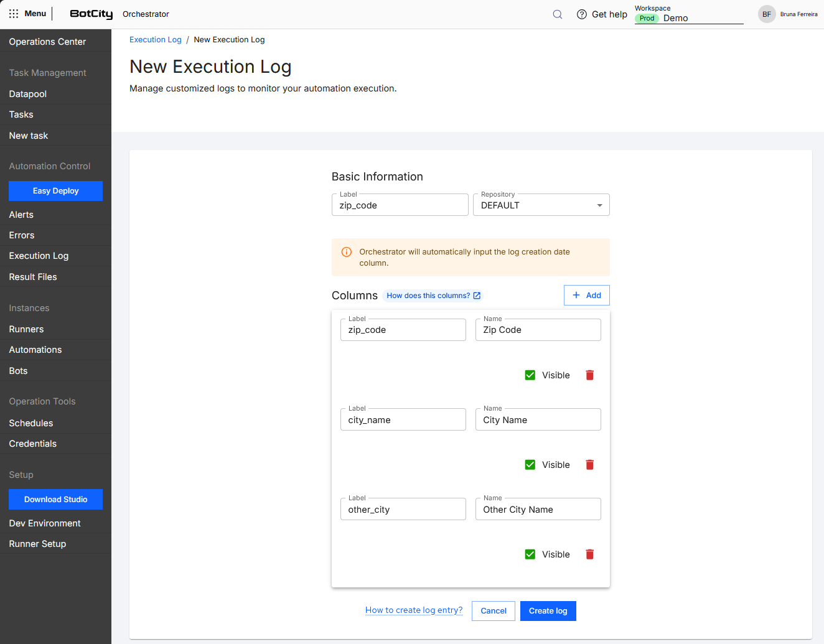This screenshot has height=644, width=824.
Task: Open Runner Setup in sidebar
Action: 55,544
